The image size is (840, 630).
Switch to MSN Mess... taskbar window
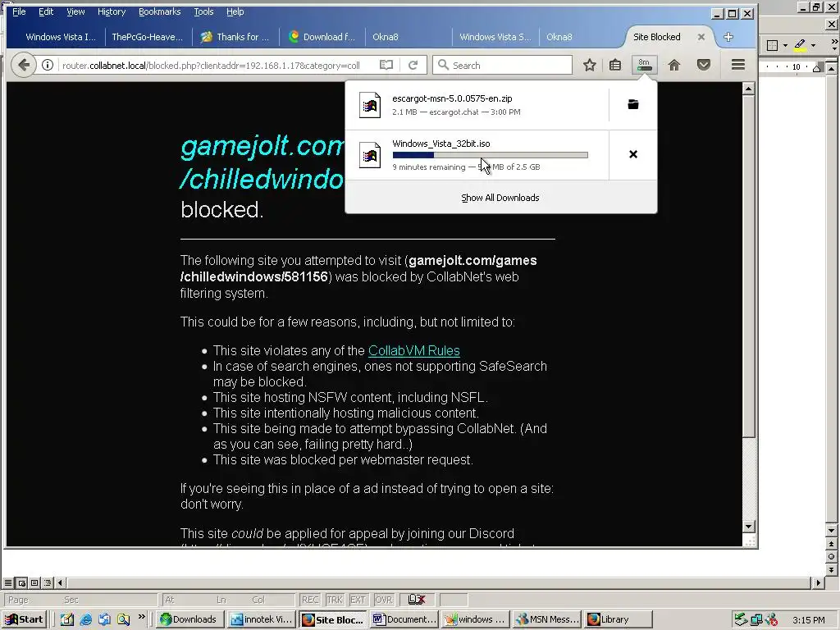(x=547, y=619)
